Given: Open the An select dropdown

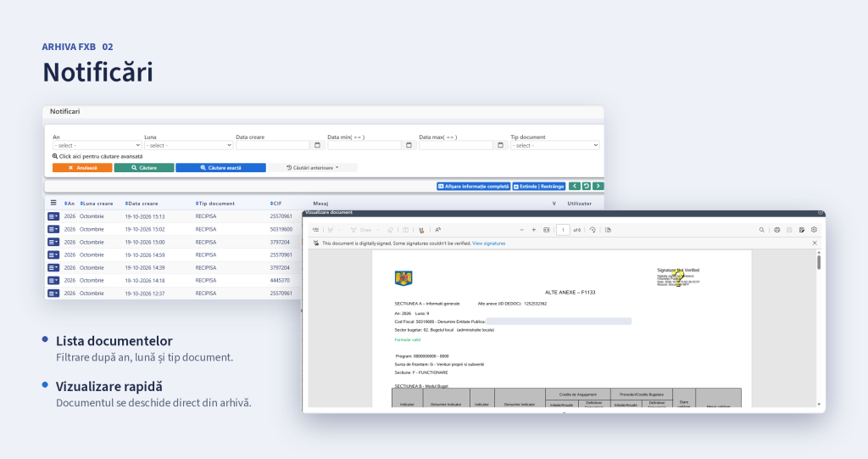Looking at the screenshot, I should coord(97,145).
